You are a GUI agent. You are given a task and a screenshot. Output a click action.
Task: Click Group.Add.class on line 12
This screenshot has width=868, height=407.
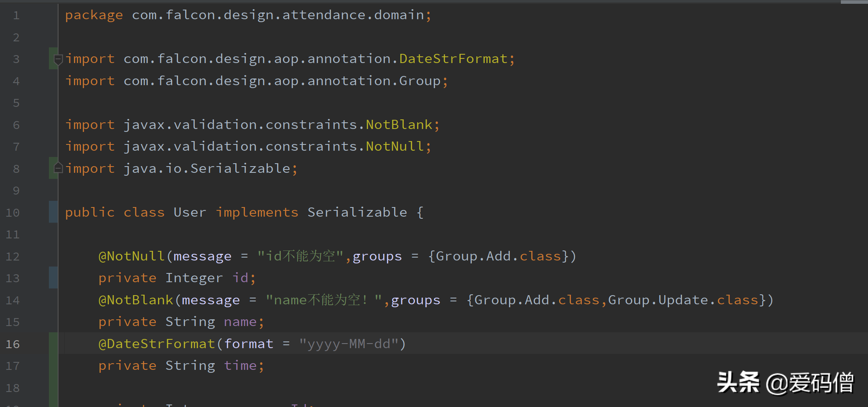click(498, 256)
